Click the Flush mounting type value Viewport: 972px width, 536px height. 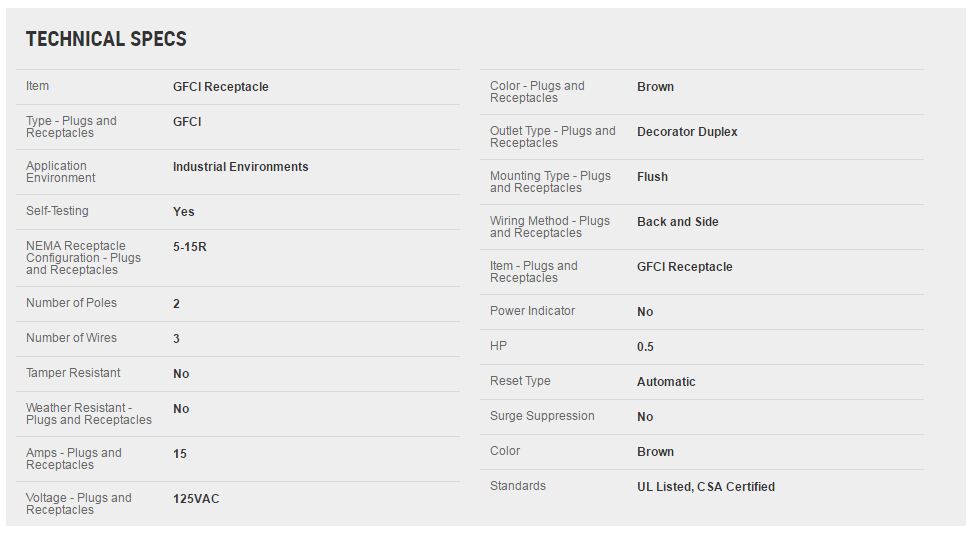point(652,177)
